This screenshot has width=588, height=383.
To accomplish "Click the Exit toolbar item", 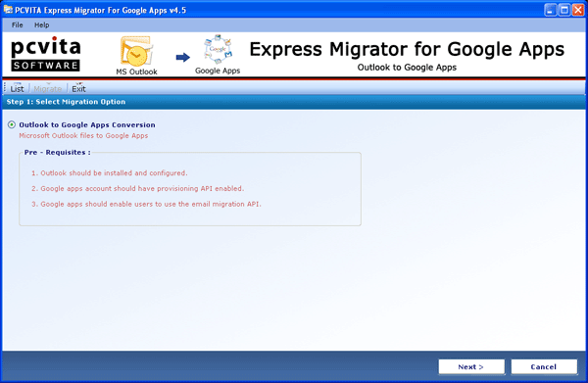I will point(78,88).
